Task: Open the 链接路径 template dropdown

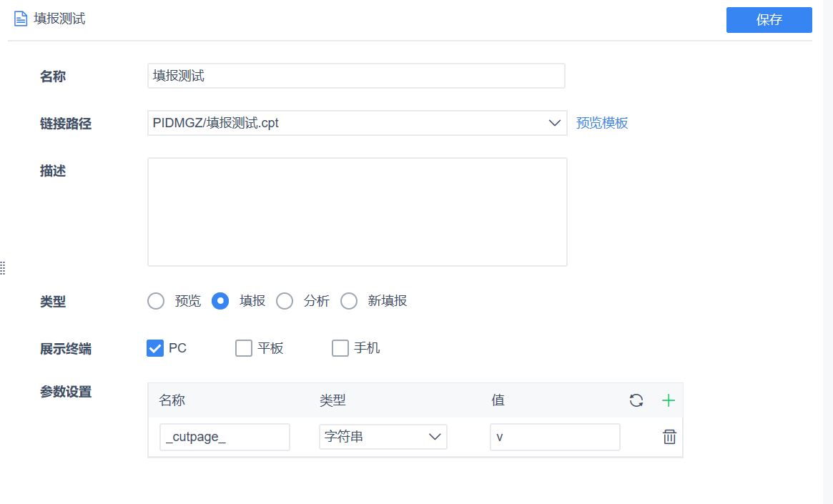Action: (357, 123)
